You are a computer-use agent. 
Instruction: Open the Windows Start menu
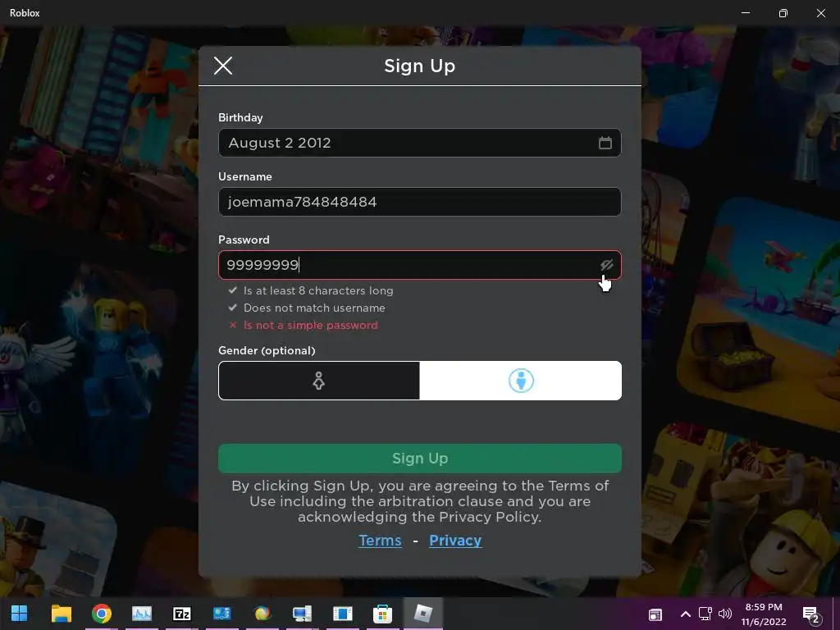tap(20, 614)
